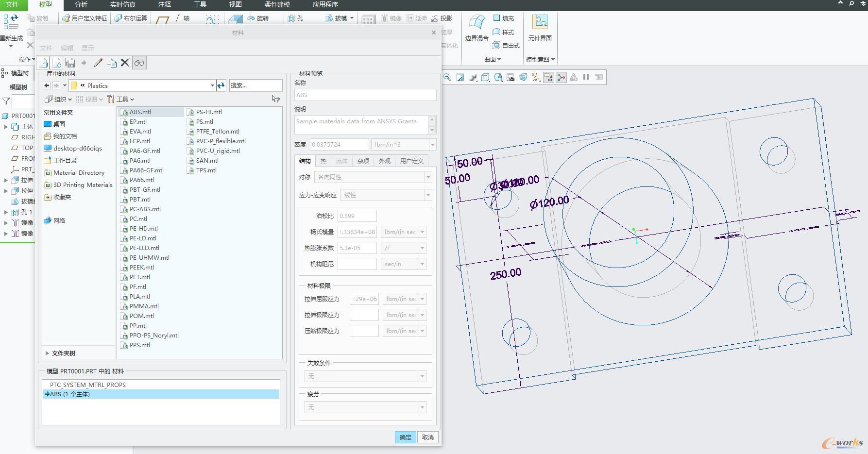Screen dimensions: 868x454
Task: Open the Draft (拔模) dropdown arrow
Action: pos(352,18)
